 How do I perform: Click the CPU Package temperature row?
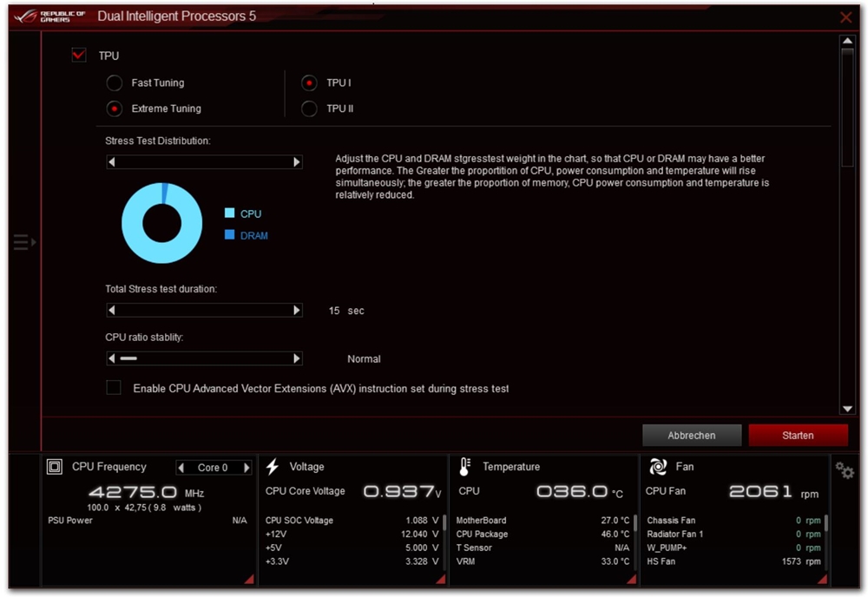tap(542, 535)
